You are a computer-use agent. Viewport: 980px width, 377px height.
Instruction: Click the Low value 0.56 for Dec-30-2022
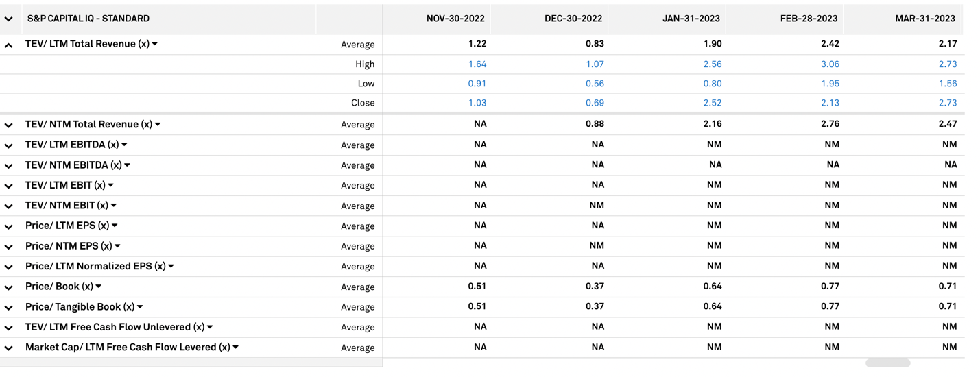[595, 84]
